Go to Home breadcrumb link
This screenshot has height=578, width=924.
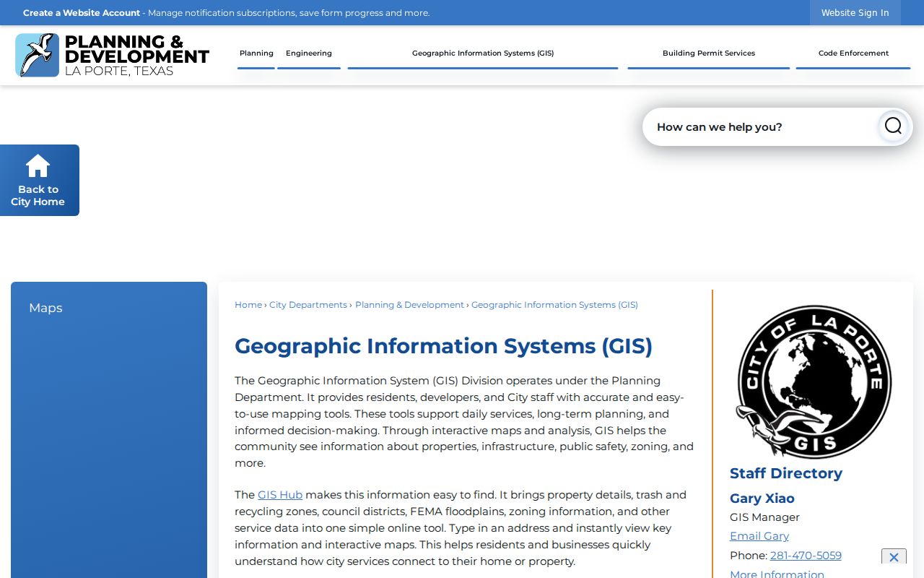pos(248,305)
